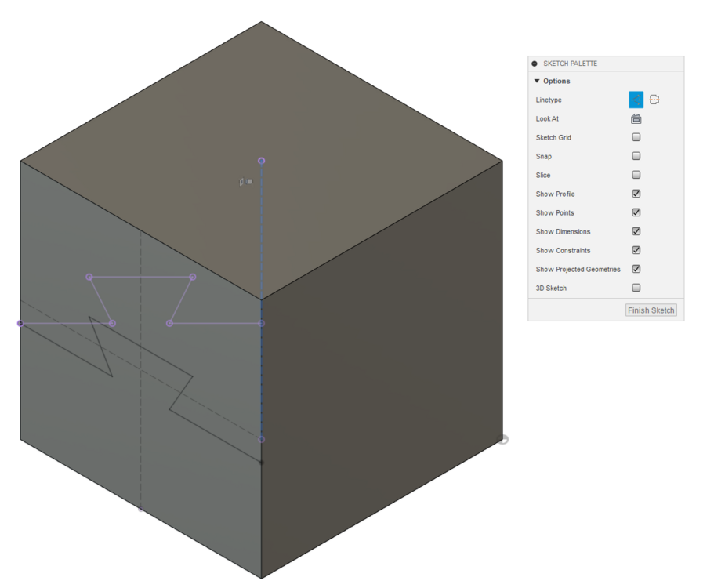Enable the Sketch Grid checkbox
714x588 pixels.
(636, 136)
